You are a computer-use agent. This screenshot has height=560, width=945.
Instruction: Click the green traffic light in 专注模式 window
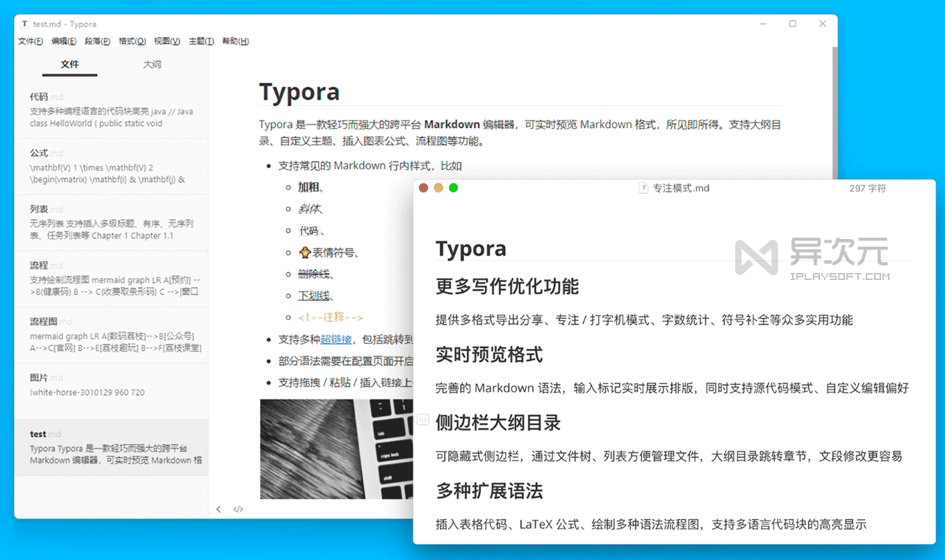point(454,188)
